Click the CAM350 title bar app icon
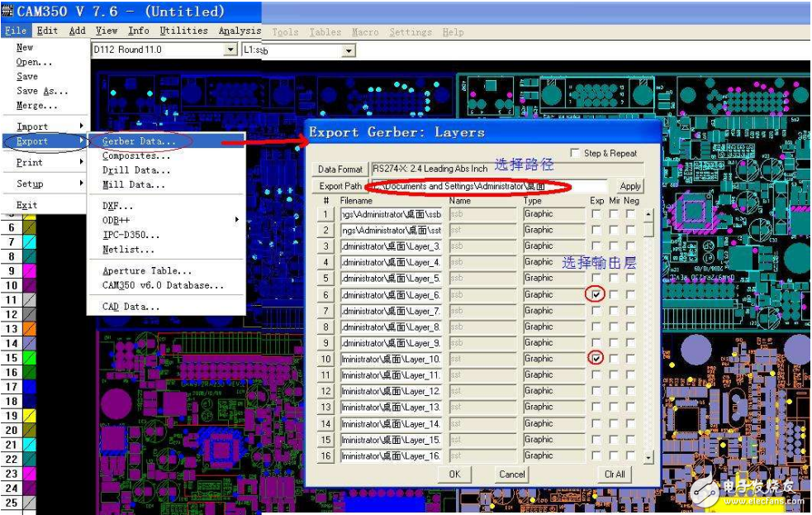This screenshot has height=515, width=812. coord(8,12)
